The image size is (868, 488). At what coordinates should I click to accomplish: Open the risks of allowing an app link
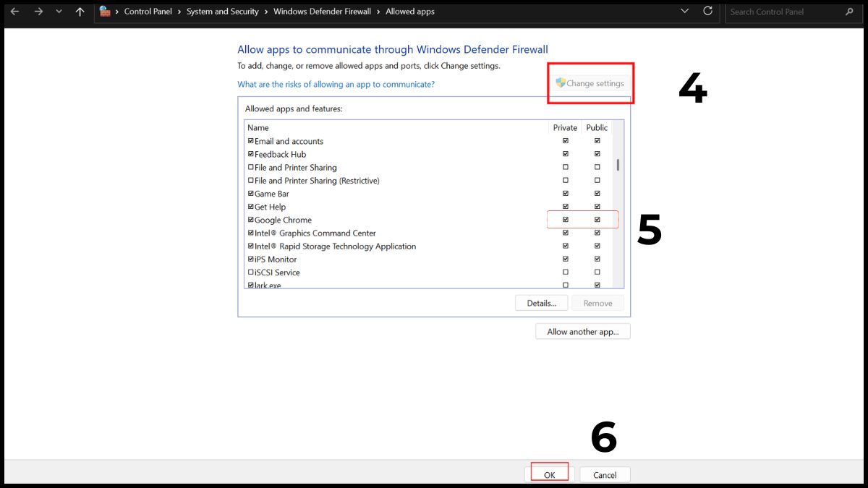(x=336, y=85)
